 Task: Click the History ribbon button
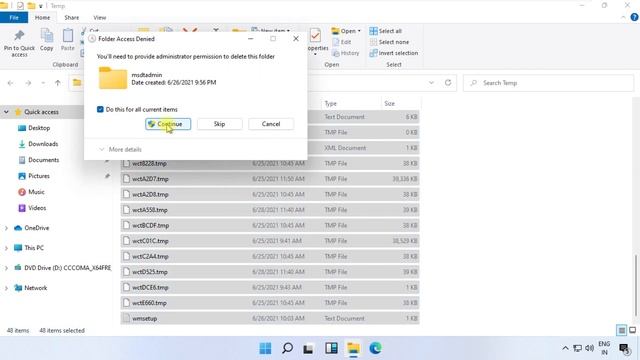(346, 53)
